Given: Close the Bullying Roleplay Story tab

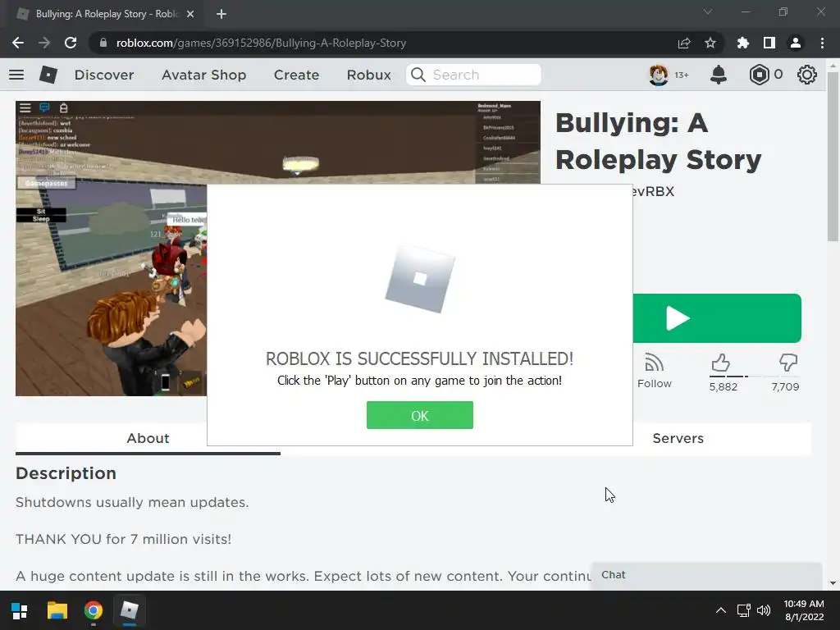Looking at the screenshot, I should coord(190,14).
